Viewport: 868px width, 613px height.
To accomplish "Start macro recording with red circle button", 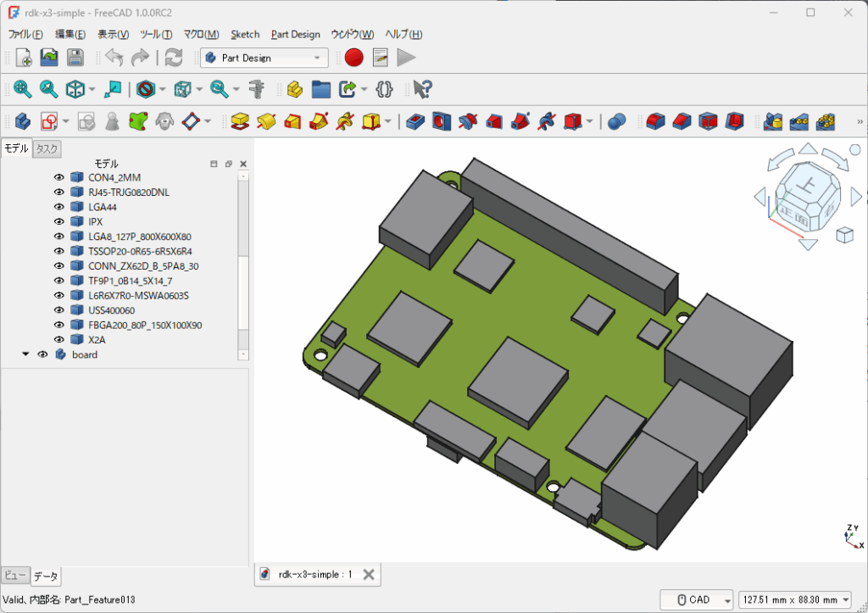I will [x=354, y=58].
